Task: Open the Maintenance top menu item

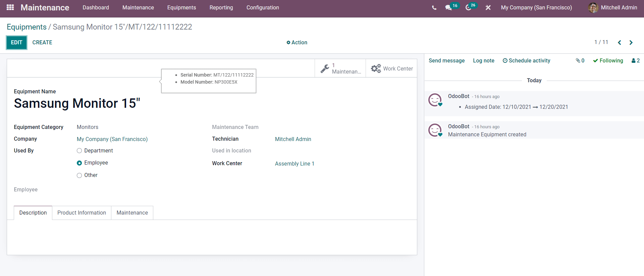Action: pos(138,7)
